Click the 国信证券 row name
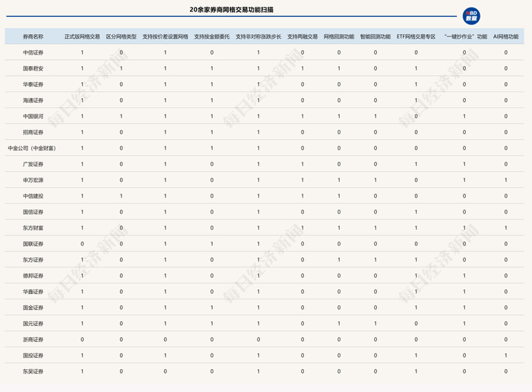 click(x=33, y=212)
